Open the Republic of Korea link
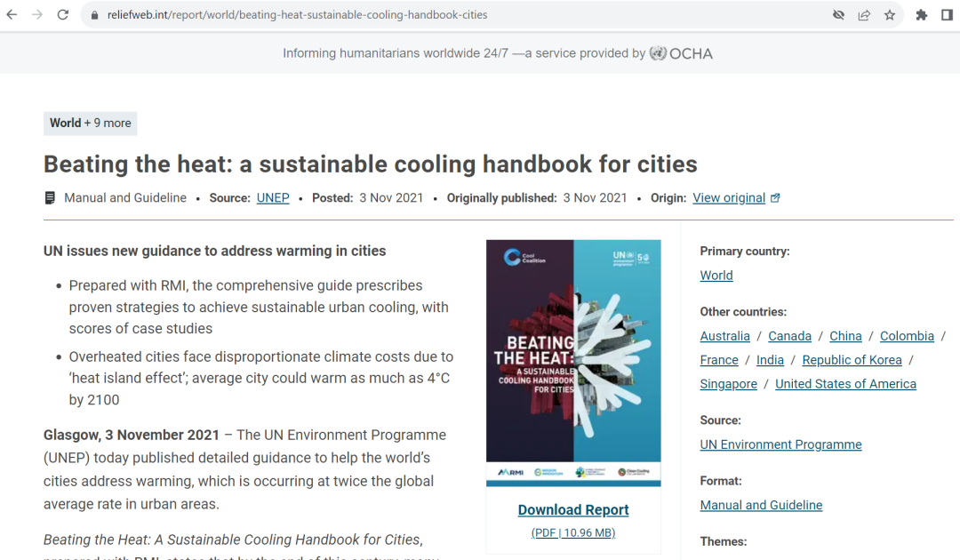 [852, 360]
